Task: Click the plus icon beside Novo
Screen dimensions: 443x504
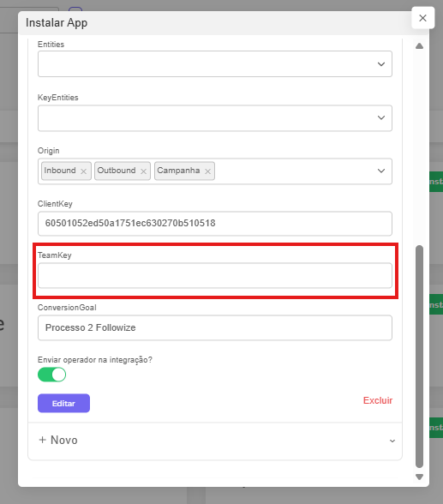Action: [42, 440]
